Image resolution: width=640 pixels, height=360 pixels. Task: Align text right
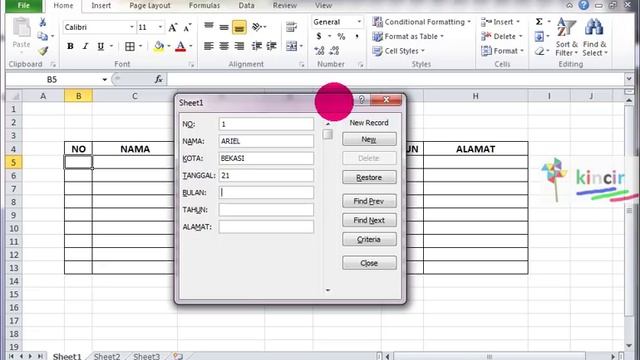click(239, 46)
